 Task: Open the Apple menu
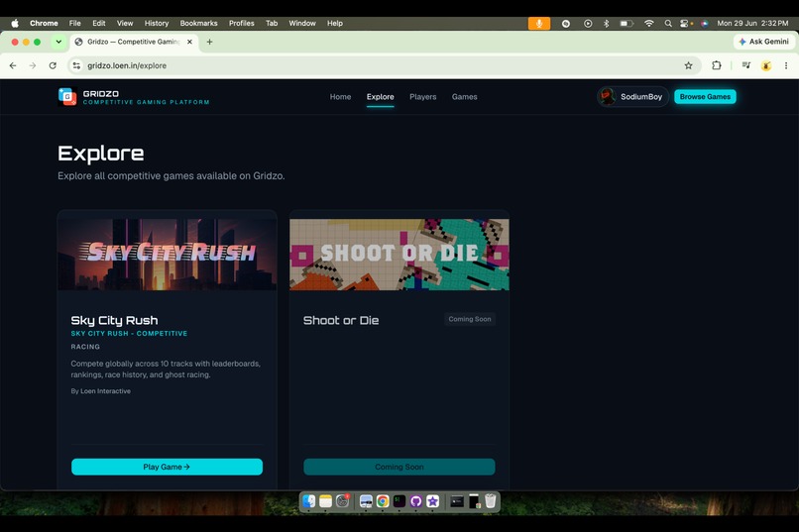[14, 24]
